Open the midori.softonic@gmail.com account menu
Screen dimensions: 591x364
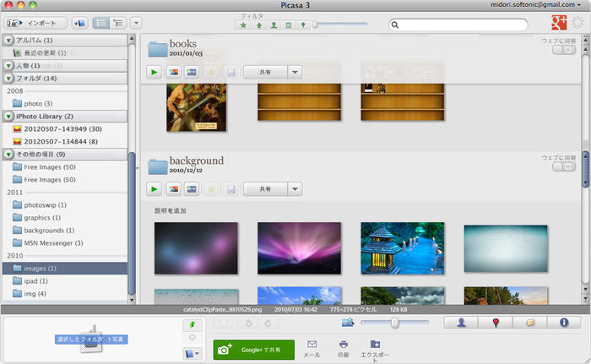tap(535, 5)
